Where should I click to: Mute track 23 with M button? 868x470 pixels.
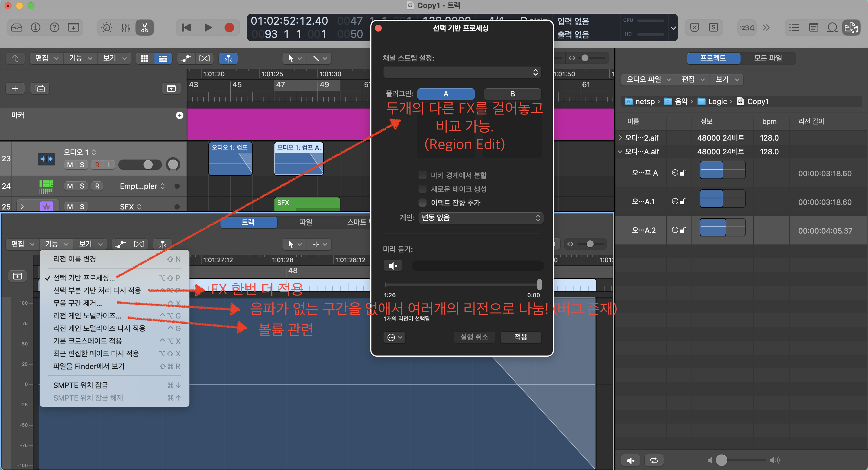pos(70,165)
